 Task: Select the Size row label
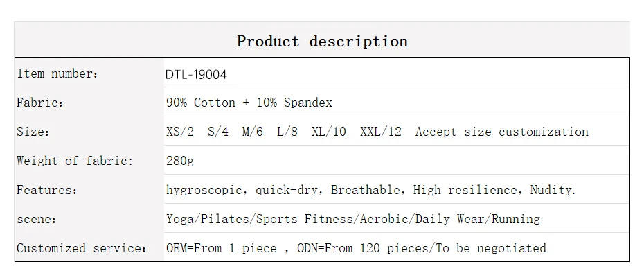tap(33, 132)
